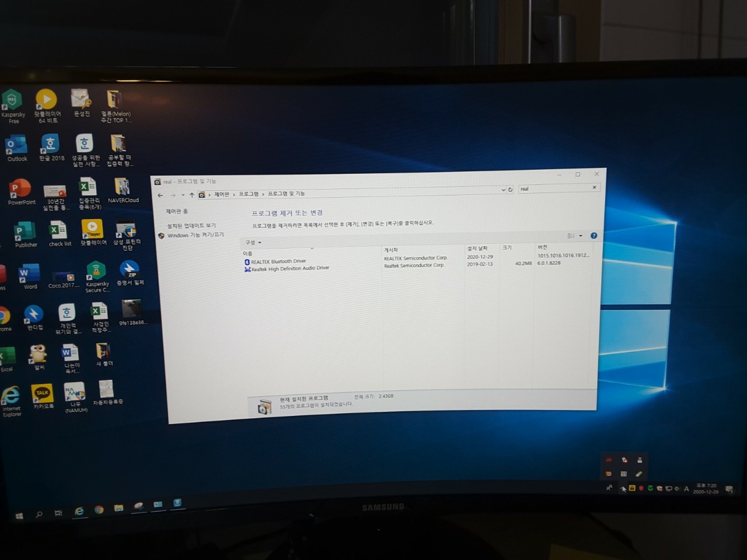Screen dimensions: 747x560
Task: Launch Outlook from the desktop
Action: coord(16,149)
